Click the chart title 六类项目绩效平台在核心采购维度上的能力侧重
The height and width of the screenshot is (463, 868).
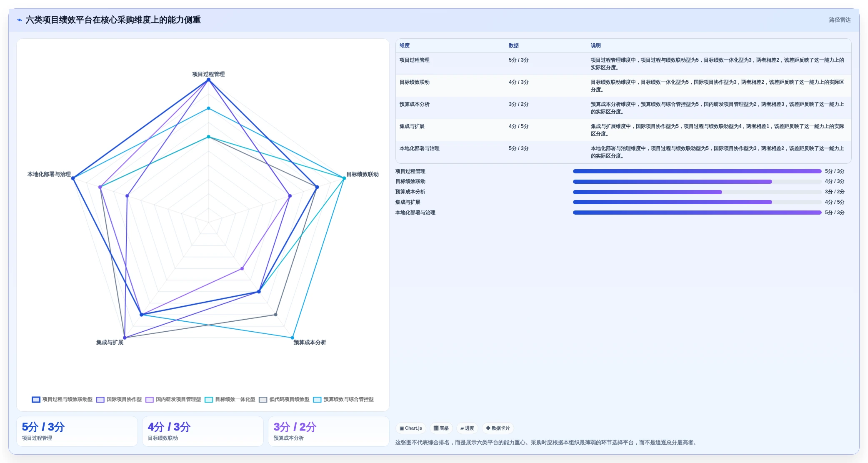pos(113,20)
